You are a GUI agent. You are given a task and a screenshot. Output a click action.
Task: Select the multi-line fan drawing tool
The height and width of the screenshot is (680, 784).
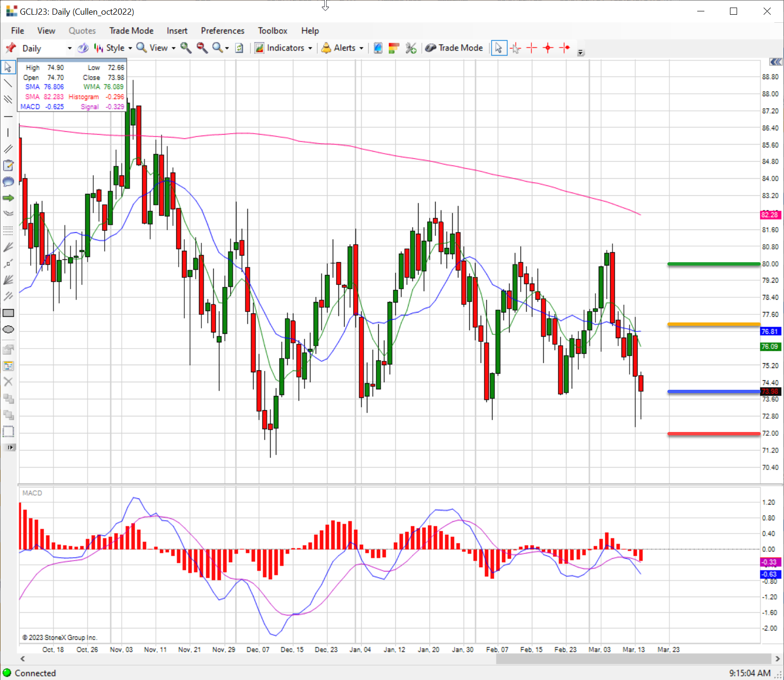pos(8,280)
